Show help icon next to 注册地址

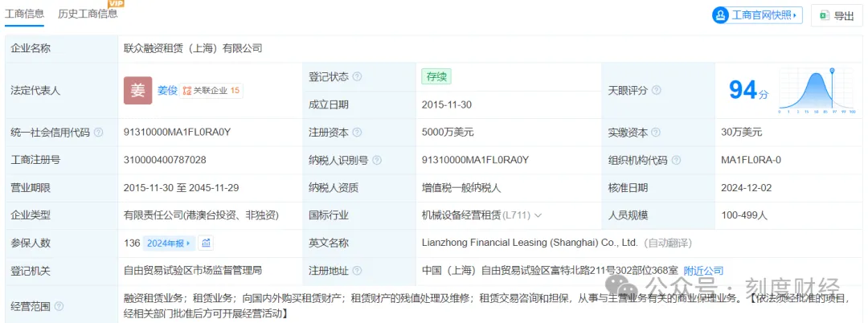357,271
